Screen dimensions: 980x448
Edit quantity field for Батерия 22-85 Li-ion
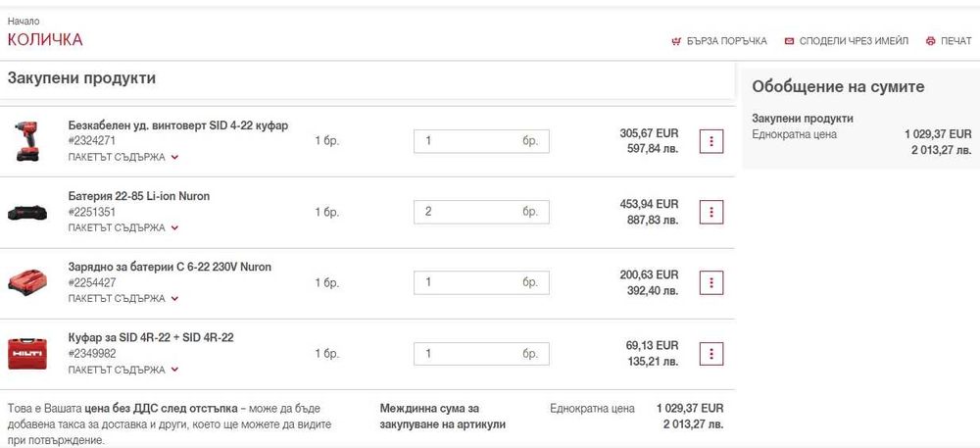click(x=481, y=212)
